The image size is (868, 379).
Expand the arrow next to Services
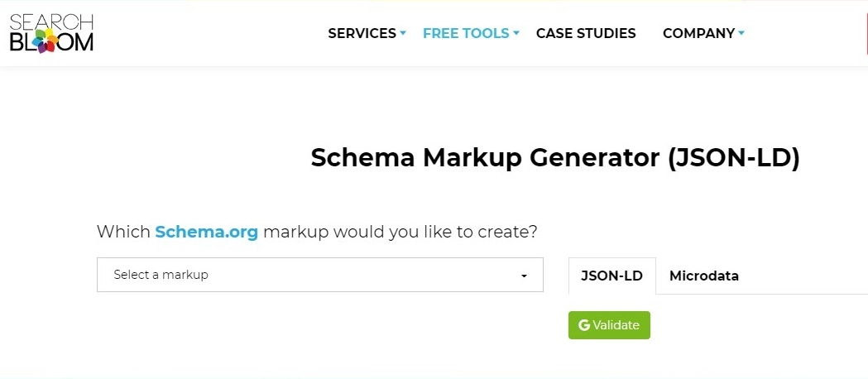[403, 33]
